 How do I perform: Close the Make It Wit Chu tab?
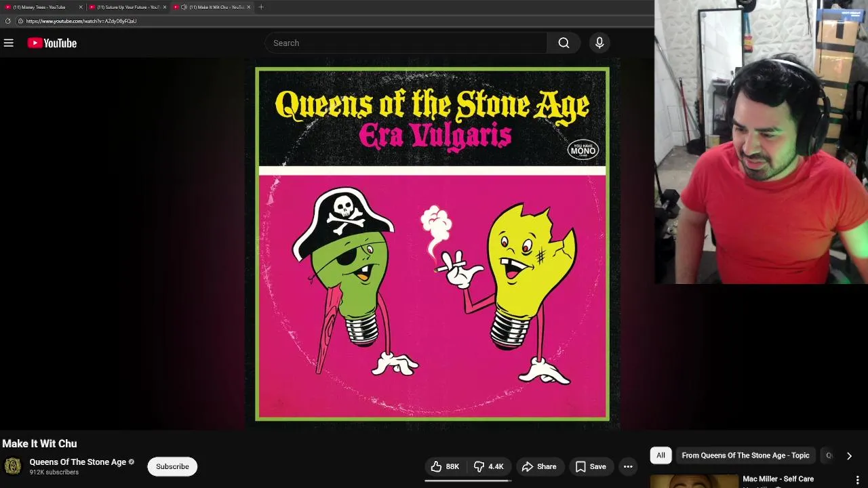tap(249, 7)
